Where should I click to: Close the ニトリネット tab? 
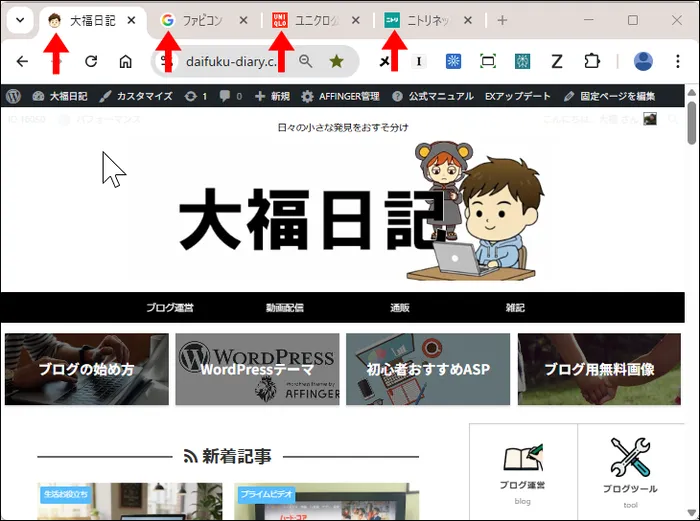point(468,21)
